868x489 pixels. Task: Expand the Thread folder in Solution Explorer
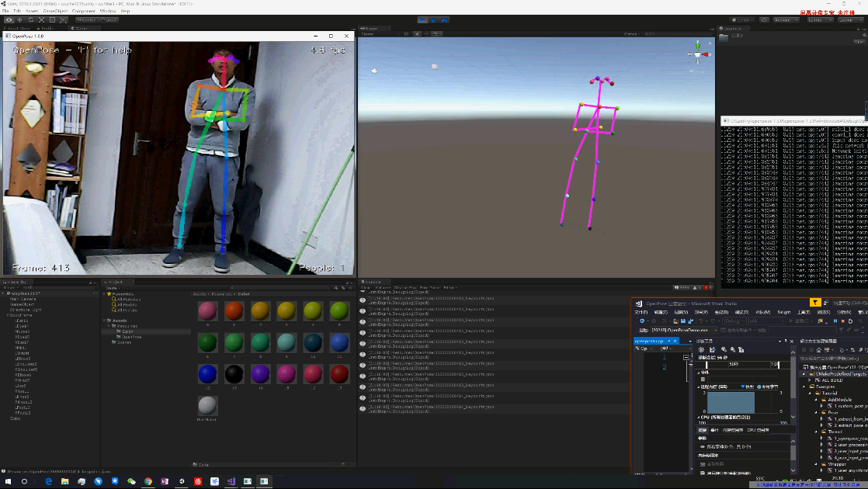[815, 432]
